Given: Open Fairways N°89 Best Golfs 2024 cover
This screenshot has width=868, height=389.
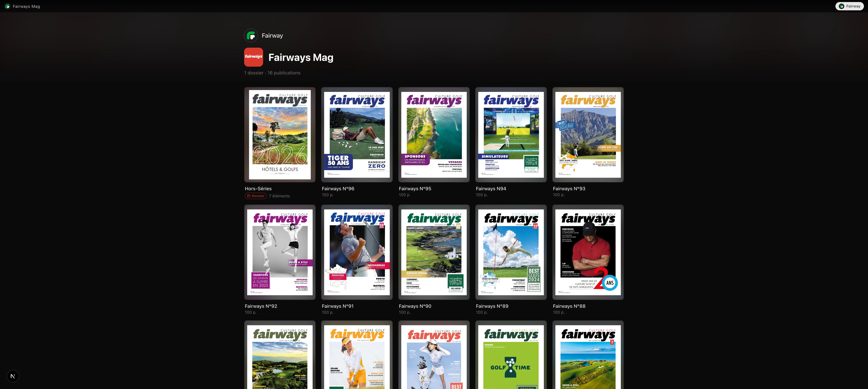Looking at the screenshot, I should [x=511, y=252].
